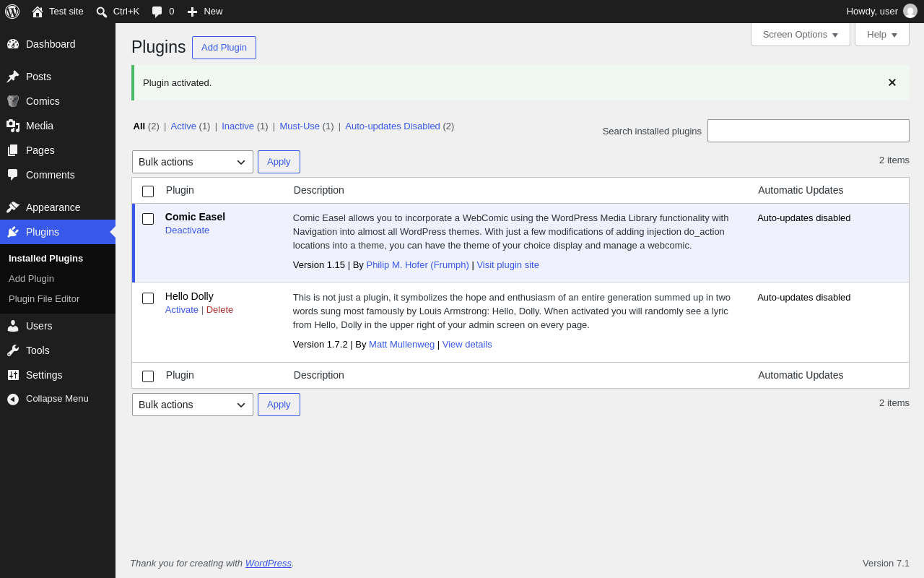Click the Version 7.1 footer text
Image resolution: width=924 pixels, height=578 pixels.
pyautogui.click(x=886, y=564)
